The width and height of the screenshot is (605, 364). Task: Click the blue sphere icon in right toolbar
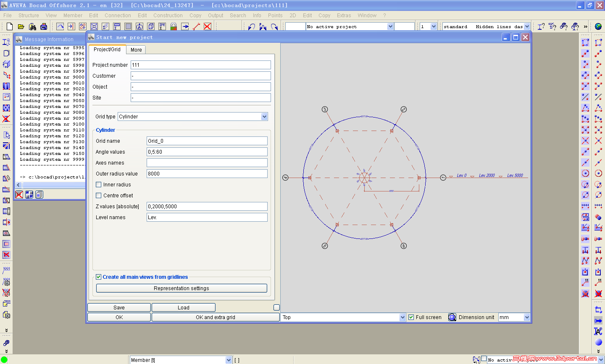click(598, 342)
